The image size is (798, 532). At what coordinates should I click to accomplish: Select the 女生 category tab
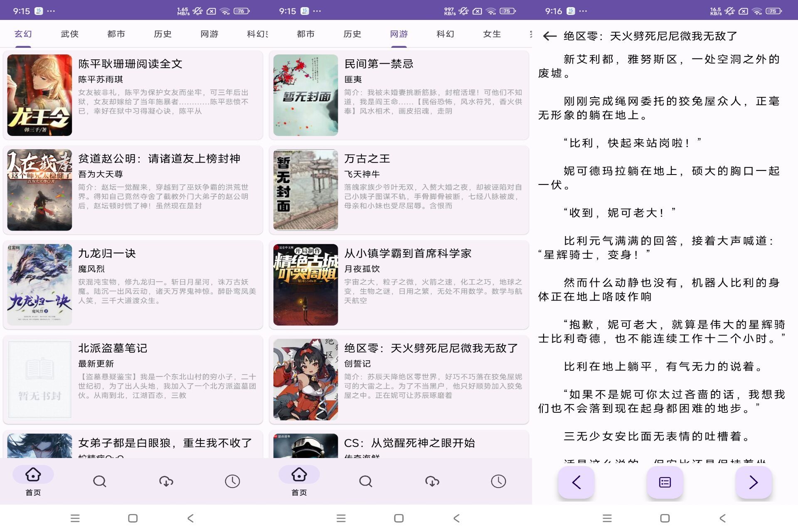pos(492,34)
